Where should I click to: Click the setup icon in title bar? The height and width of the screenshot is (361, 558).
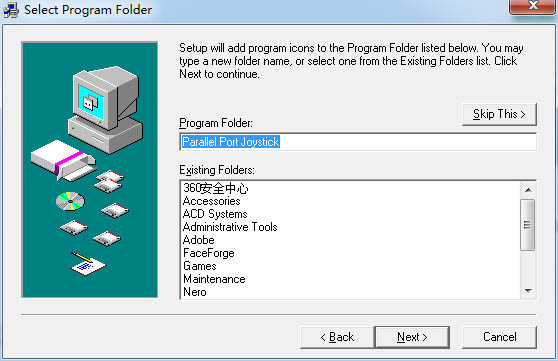coord(11,10)
